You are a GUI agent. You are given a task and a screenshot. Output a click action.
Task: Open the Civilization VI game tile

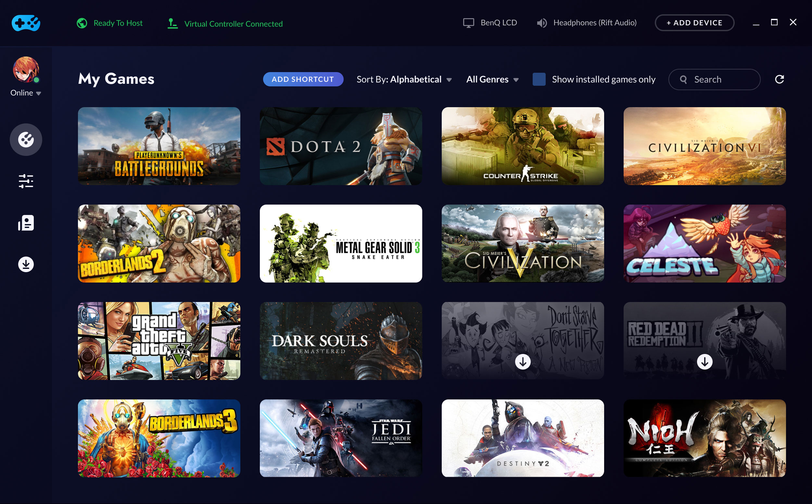pos(705,146)
